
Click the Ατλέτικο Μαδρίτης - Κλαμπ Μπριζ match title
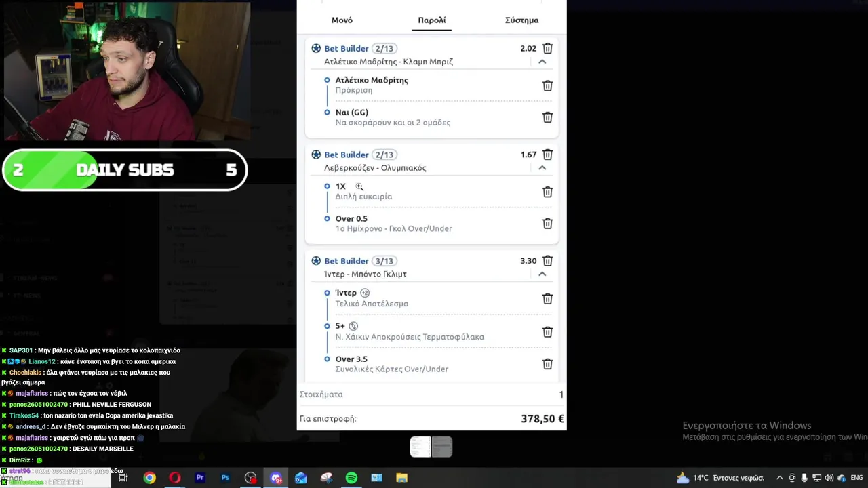pos(389,62)
